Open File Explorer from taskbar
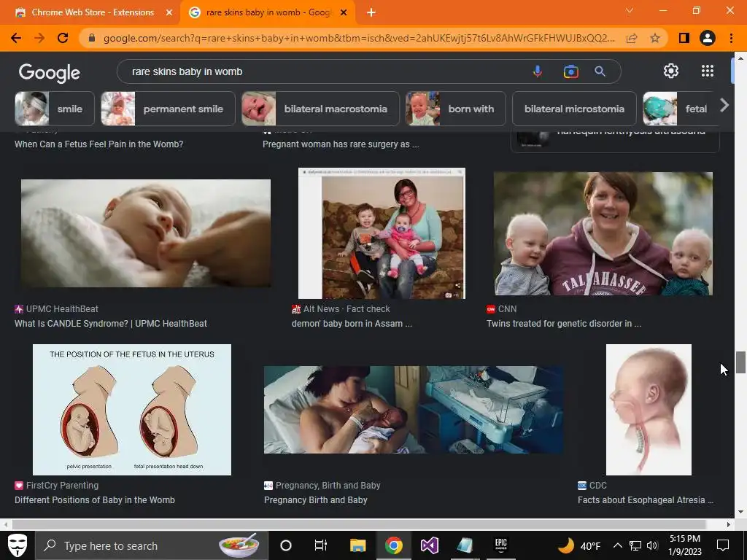The width and height of the screenshot is (747, 560). pos(357,545)
